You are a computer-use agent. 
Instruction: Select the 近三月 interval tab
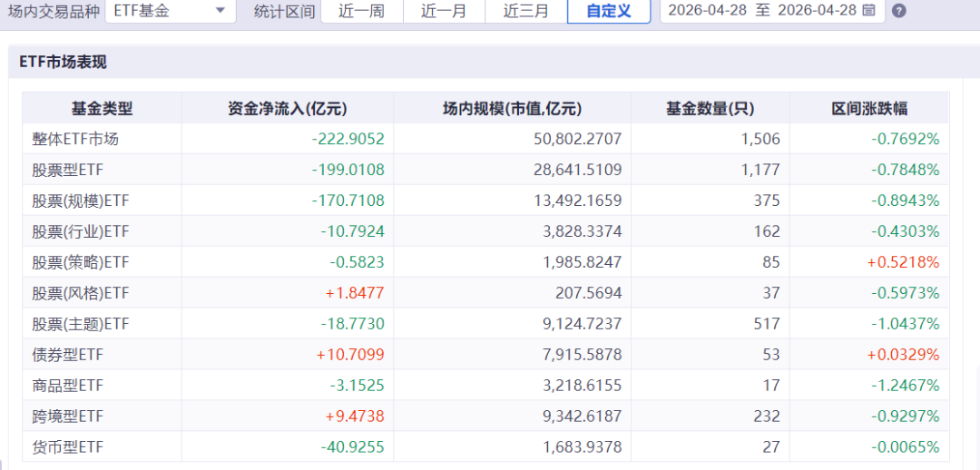[525, 11]
